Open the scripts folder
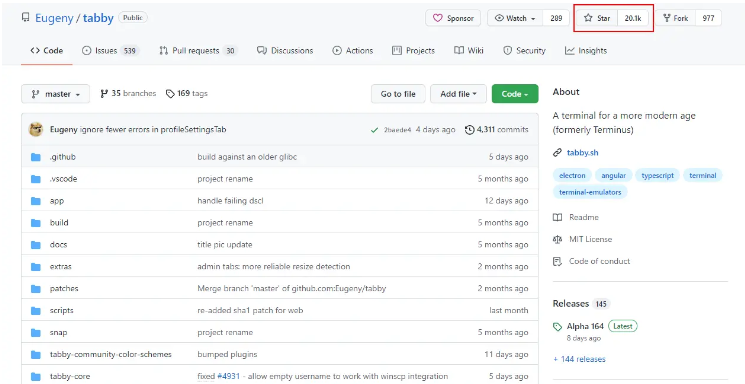745x384 pixels. (x=61, y=310)
